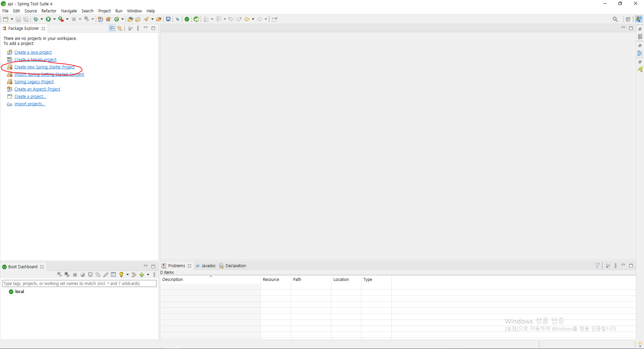Click the Quick Access magnifier icon
The width and height of the screenshot is (644, 349).
point(615,19)
